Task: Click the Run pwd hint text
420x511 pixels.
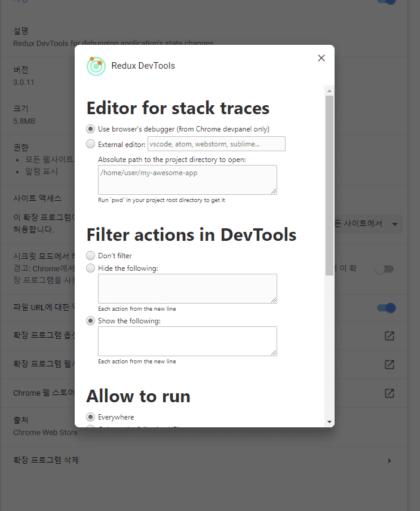Action: (x=161, y=200)
